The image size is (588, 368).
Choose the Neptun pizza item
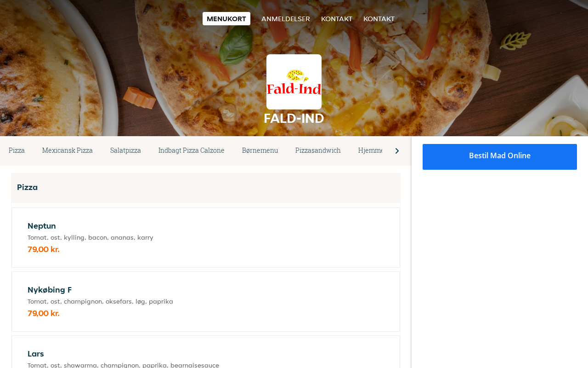pyautogui.click(x=206, y=237)
